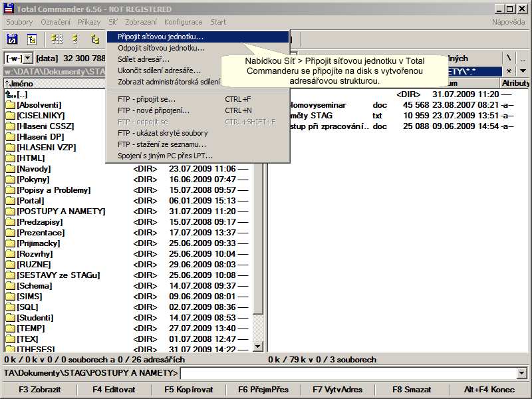Image resolution: width=532 pixels, height=399 pixels.
Task: Open the Absolventi folder icon
Action: tap(11, 105)
